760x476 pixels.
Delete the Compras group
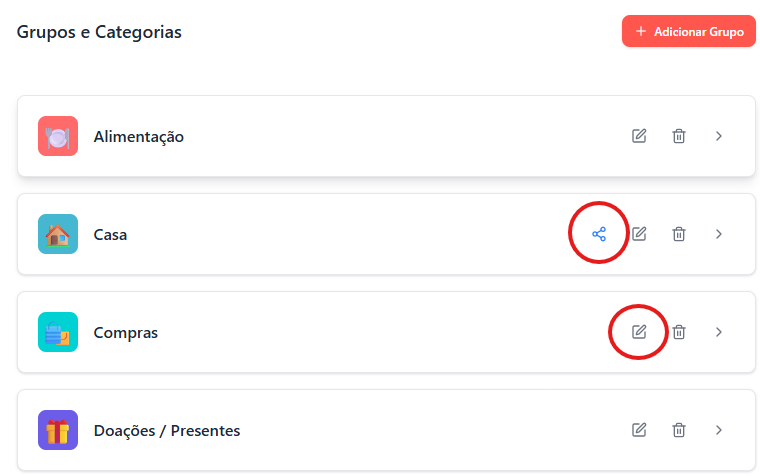[678, 332]
